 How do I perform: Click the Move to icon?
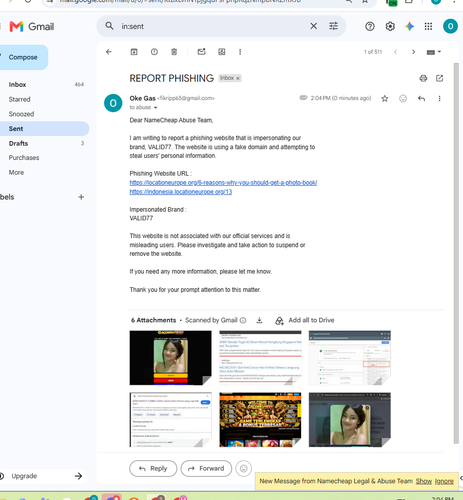[222, 52]
